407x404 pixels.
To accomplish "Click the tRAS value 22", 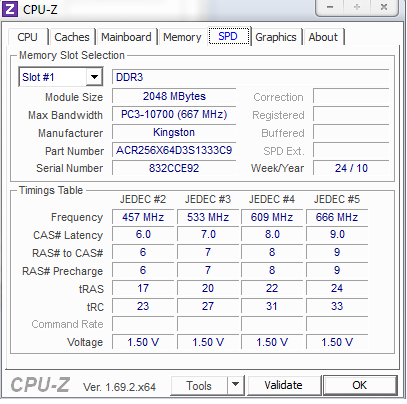I will coord(272,288).
